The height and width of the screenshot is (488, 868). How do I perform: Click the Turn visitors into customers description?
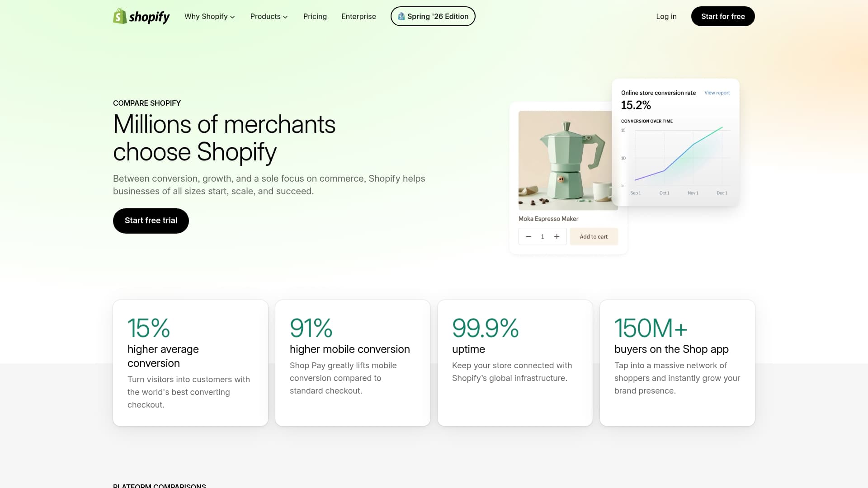[x=189, y=392]
